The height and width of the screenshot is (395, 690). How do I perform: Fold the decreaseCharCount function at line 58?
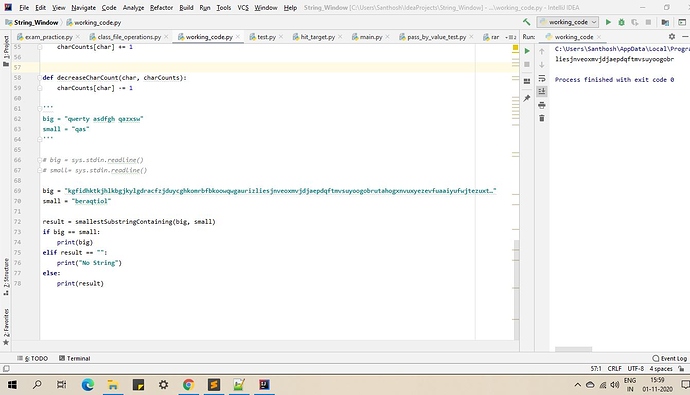tap(40, 77)
